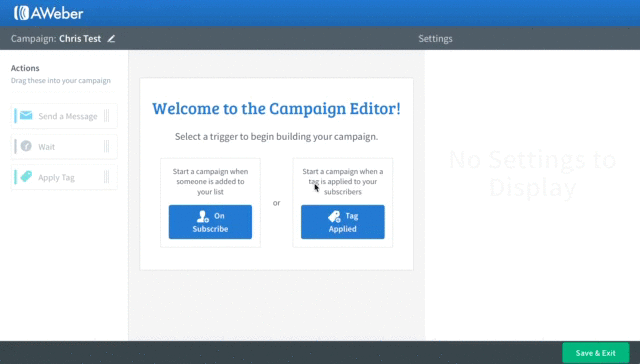Grab the Wait action drag handle
Image resolution: width=640 pixels, height=364 pixels.
pyautogui.click(x=107, y=146)
